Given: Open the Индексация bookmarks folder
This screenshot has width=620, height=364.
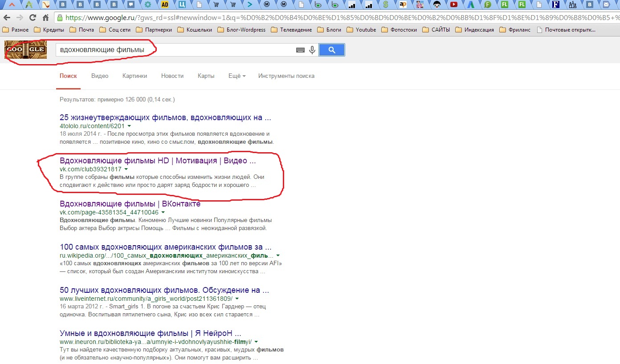Looking at the screenshot, I should [475, 30].
